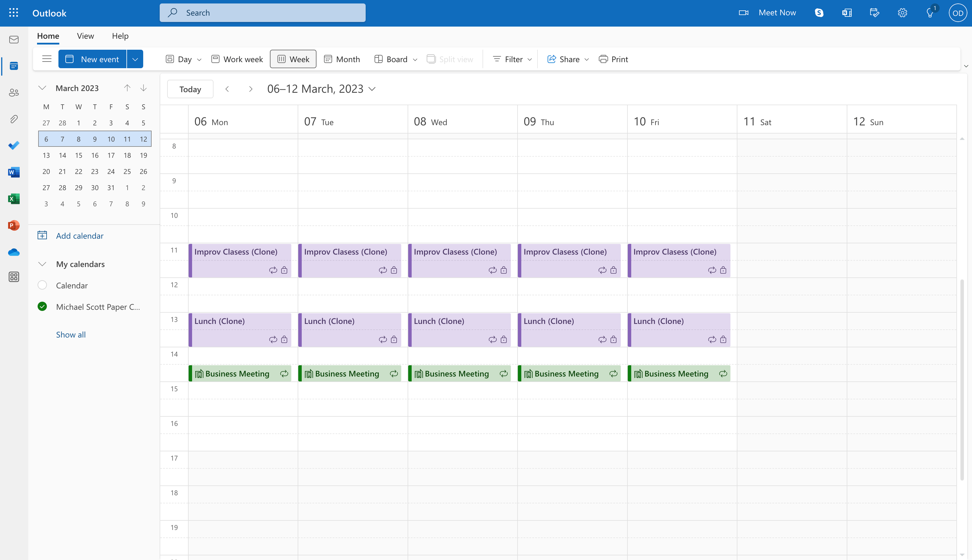Screen dimensions: 972x560
Task: Switch to the View tab
Action: 85,36
